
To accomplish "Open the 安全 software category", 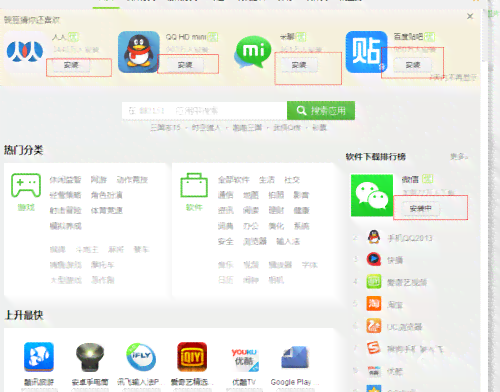I will [x=226, y=241].
